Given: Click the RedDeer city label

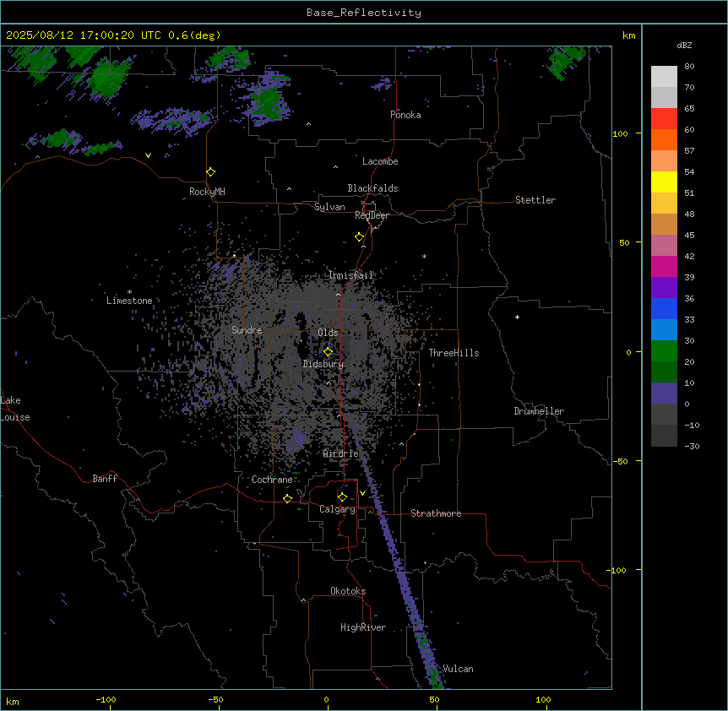Looking at the screenshot, I should pos(372,215).
